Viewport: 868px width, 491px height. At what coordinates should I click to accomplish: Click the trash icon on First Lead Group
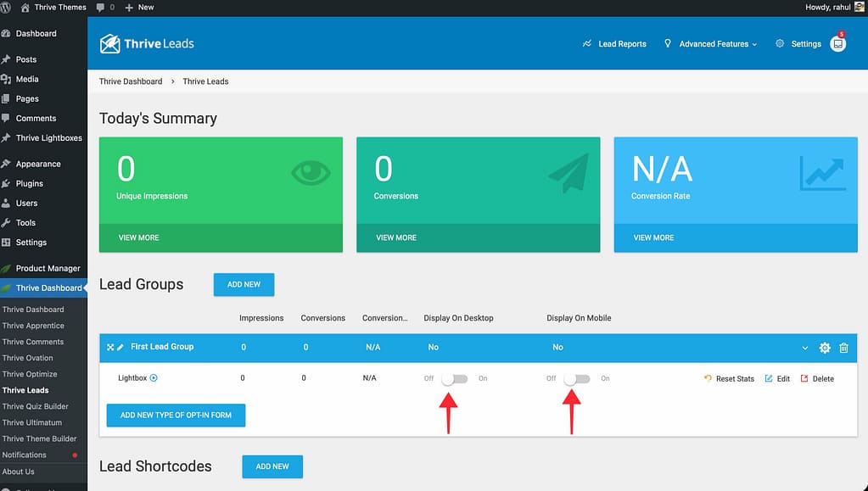[x=843, y=348]
